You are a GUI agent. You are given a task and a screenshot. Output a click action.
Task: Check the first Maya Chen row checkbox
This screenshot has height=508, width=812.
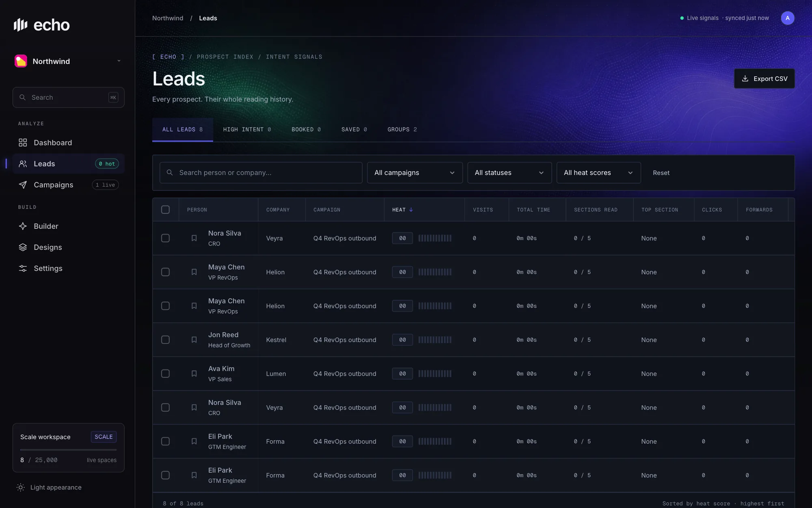tap(165, 272)
